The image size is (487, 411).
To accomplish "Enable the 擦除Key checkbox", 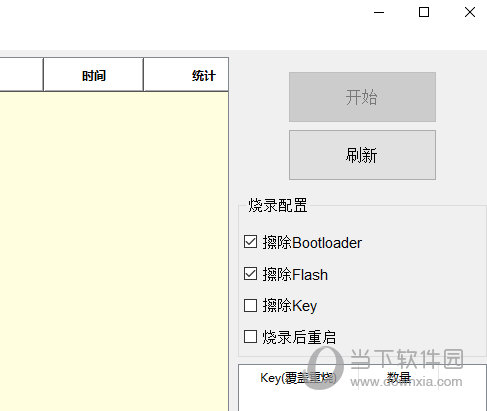I will pyautogui.click(x=250, y=305).
